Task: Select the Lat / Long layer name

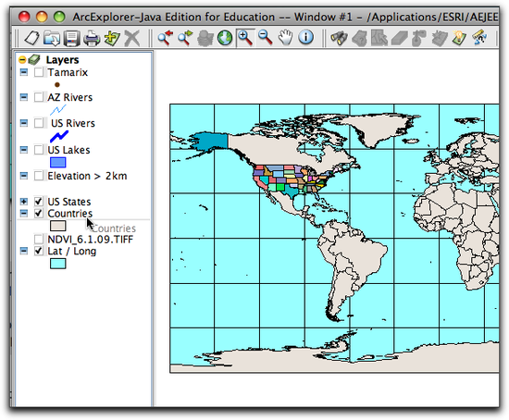Action: pos(72,251)
